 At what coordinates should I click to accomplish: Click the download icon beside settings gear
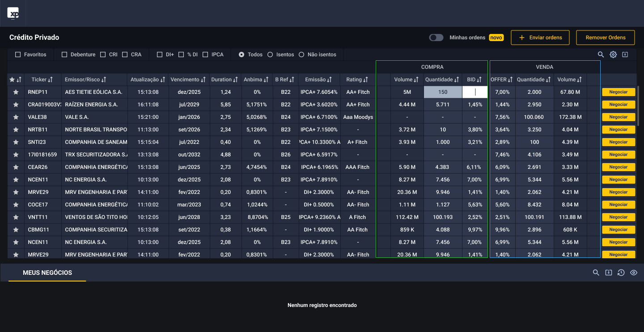coord(625,55)
